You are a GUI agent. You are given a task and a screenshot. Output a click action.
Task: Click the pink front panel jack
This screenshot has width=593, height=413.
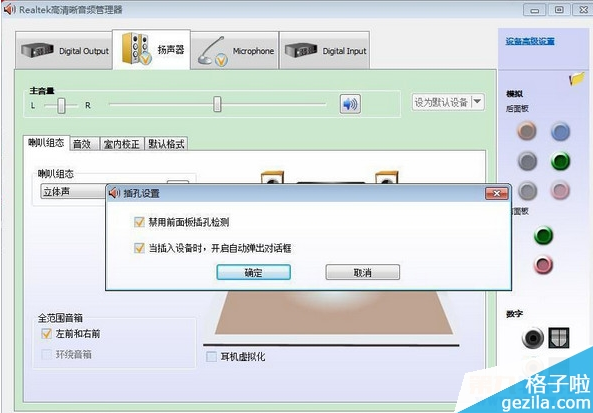coord(543,265)
